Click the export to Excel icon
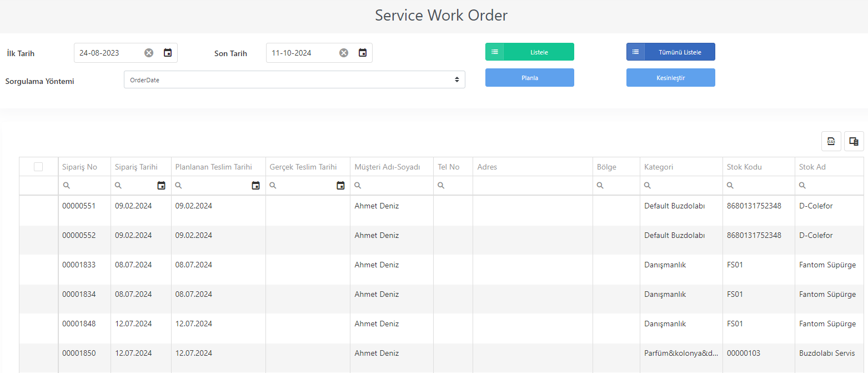This screenshot has height=373, width=868. 831,141
